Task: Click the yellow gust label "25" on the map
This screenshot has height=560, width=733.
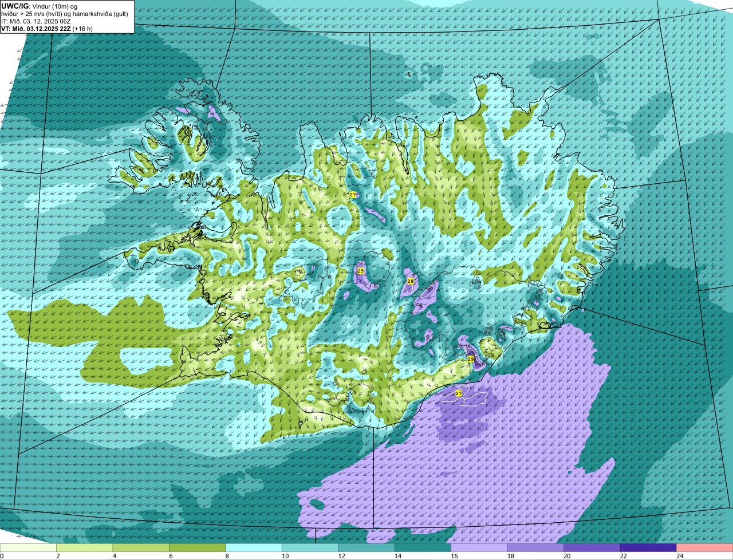Action: click(x=361, y=271)
